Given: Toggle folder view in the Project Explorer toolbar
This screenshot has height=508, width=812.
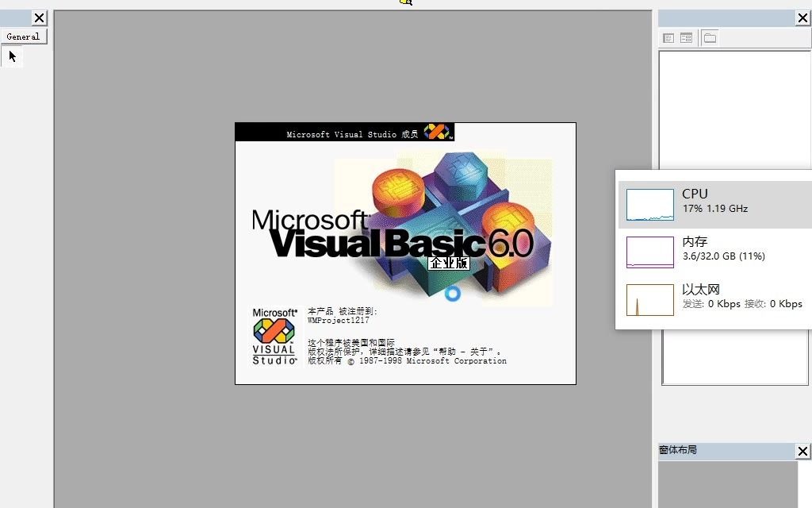Looking at the screenshot, I should click(709, 37).
